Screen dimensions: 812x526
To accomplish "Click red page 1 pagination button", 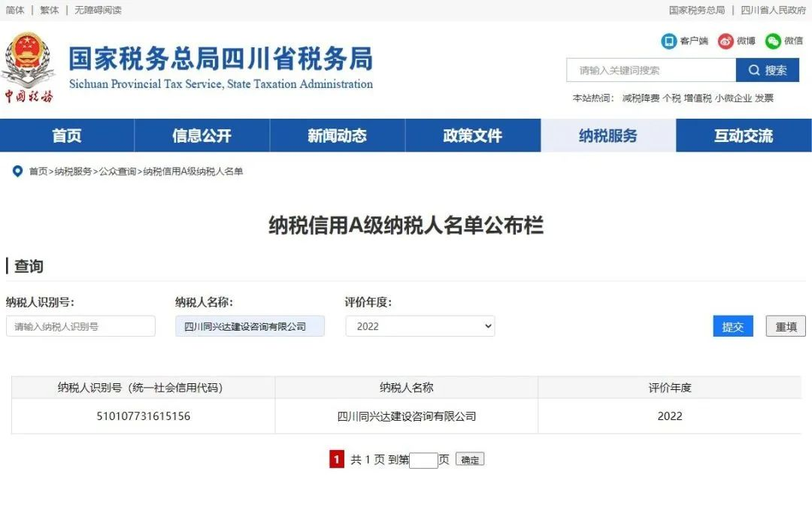I will pos(337,459).
